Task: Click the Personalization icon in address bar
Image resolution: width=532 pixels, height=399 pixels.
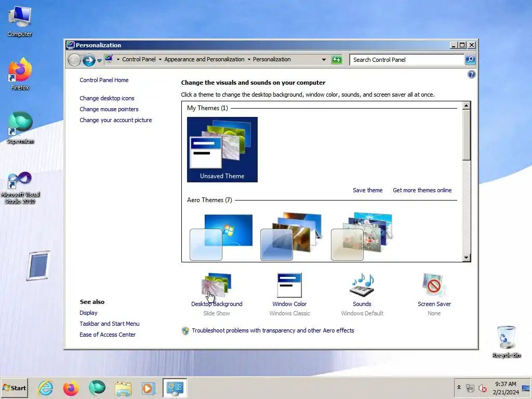Action: pos(109,59)
